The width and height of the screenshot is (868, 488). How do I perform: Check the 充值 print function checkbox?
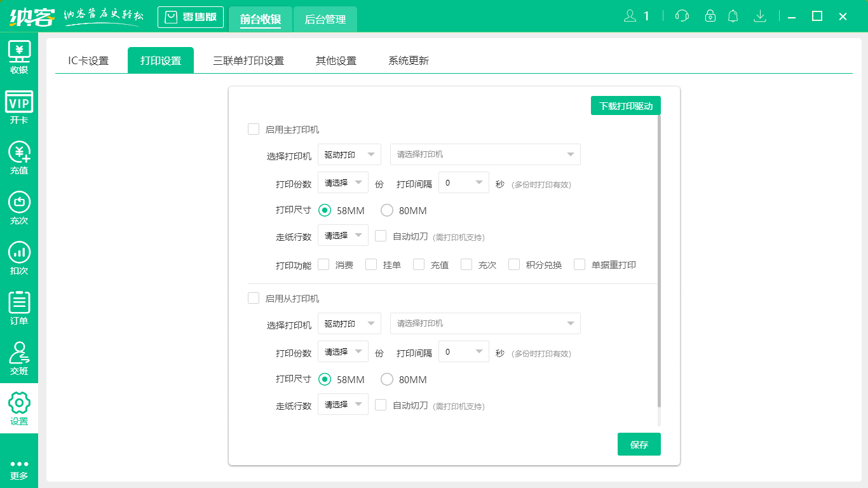click(x=419, y=264)
